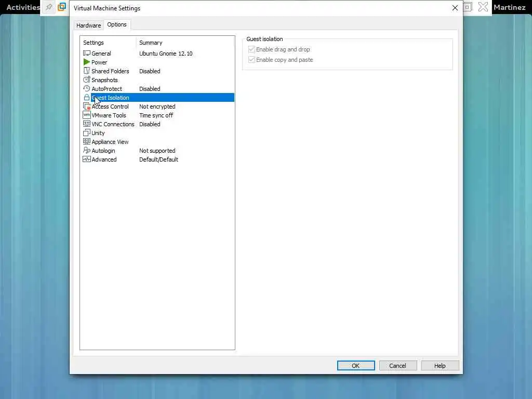Viewport: 532px width, 399px height.
Task: Select the Appliance View label
Action: click(x=110, y=141)
